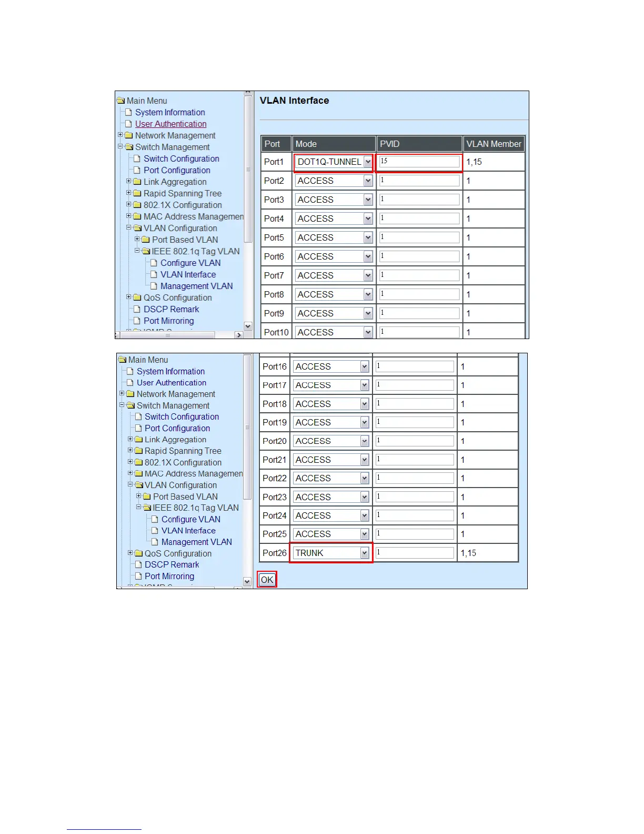Click VLAN Interface page icon in bottom screenshot
The image size is (644, 834).
tap(155, 531)
